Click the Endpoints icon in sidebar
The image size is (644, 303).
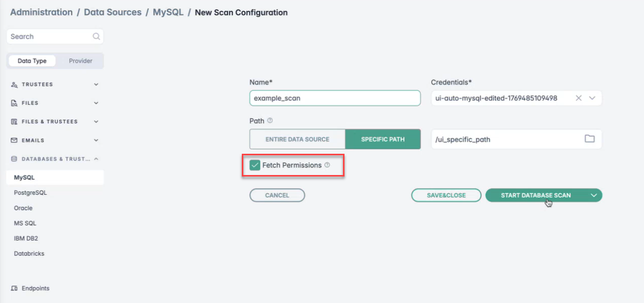[14, 288]
